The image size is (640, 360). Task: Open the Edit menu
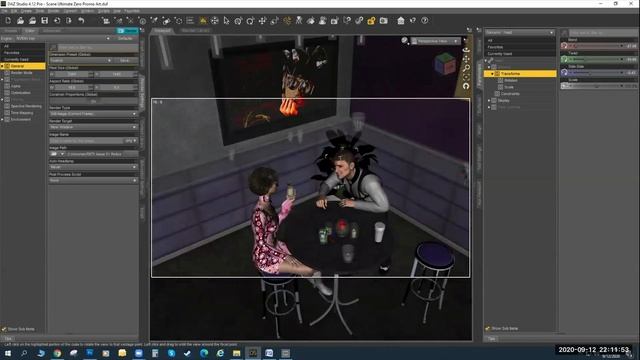pyautogui.click(x=14, y=11)
